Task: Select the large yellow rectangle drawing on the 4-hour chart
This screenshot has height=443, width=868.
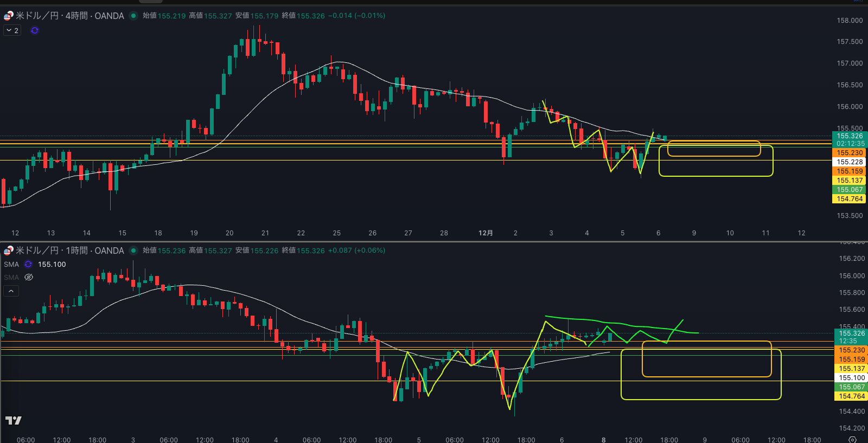Action: tap(716, 176)
